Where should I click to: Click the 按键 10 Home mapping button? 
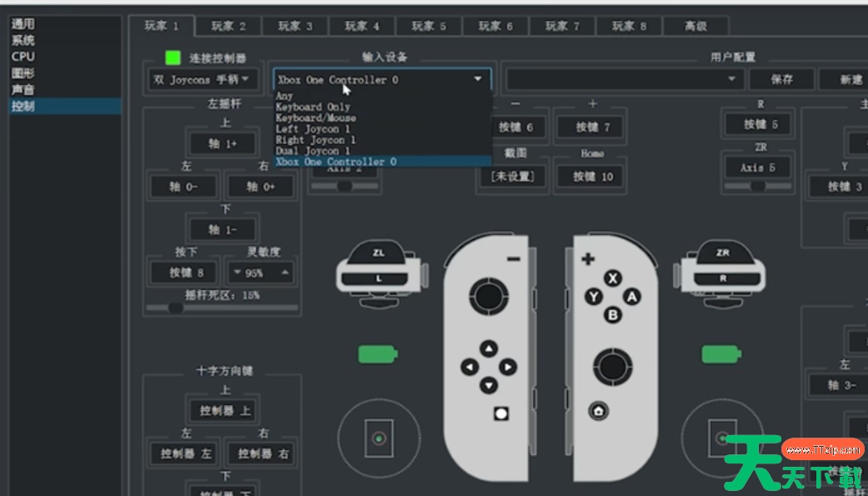(x=592, y=176)
